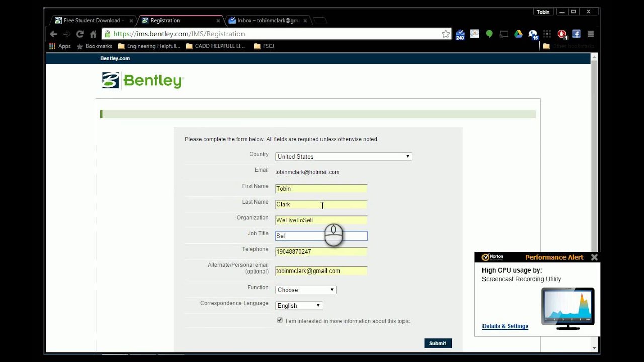Click the Organization field with WeLiveToSell
The width and height of the screenshot is (644, 362).
pos(321,220)
